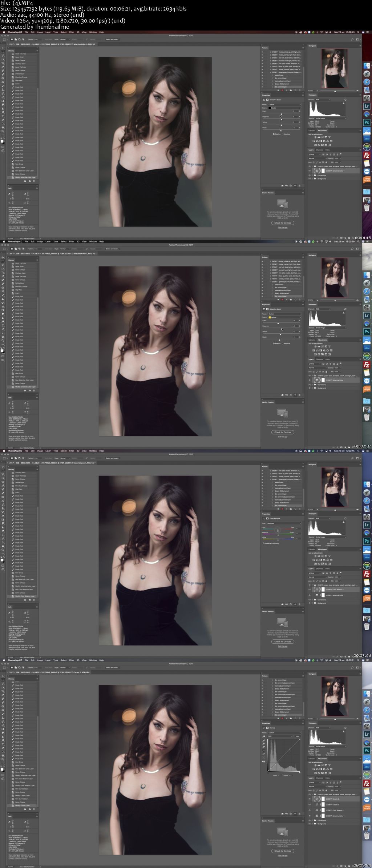The height and width of the screenshot is (868, 372).
Task: Open the Colors dropdown showing Yellows
Action: click(x=284, y=317)
